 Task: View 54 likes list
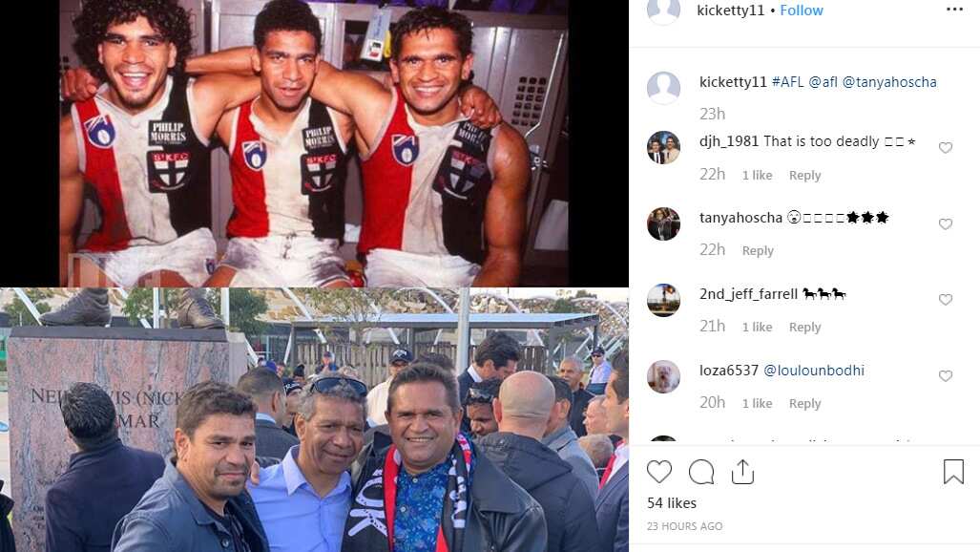pyautogui.click(x=671, y=503)
